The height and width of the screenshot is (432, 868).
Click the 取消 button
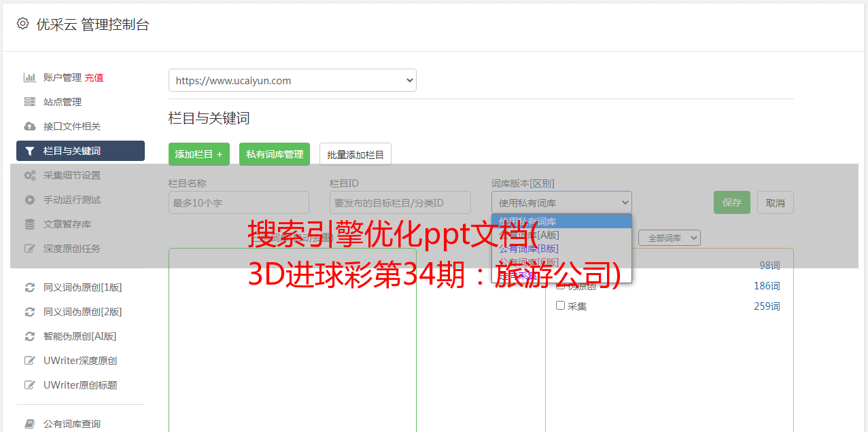776,202
